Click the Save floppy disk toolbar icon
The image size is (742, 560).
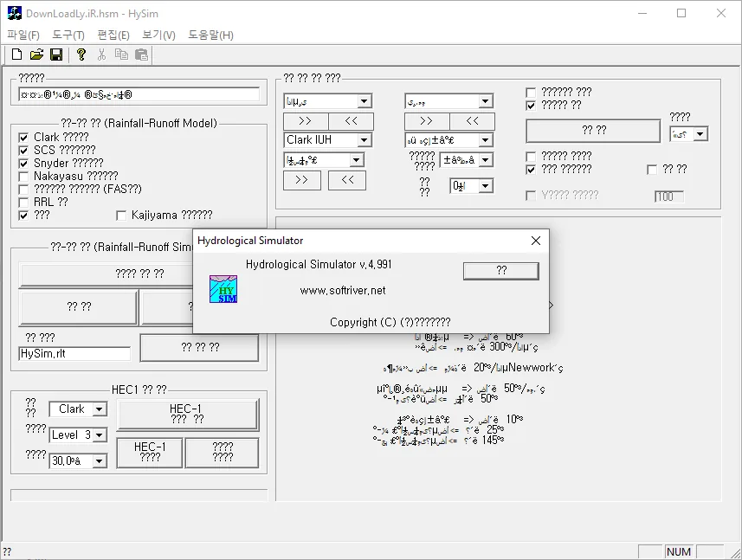coord(56,55)
